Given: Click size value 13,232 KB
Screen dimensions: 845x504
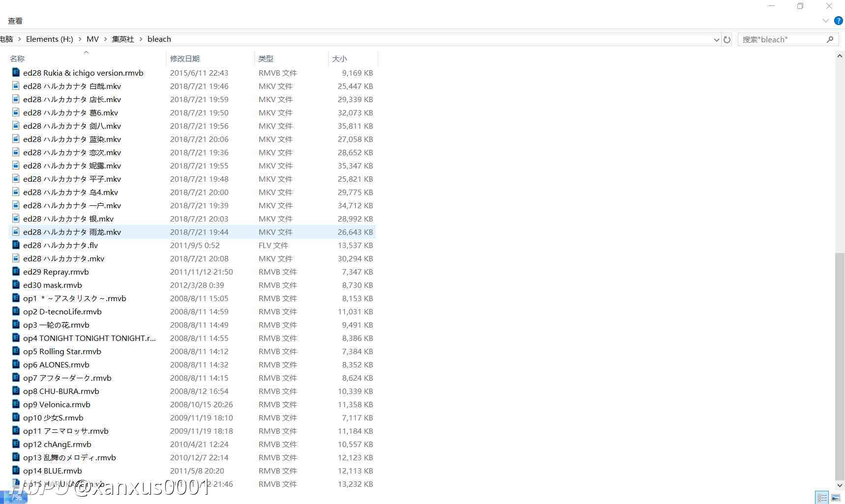Looking at the screenshot, I should click(355, 484).
